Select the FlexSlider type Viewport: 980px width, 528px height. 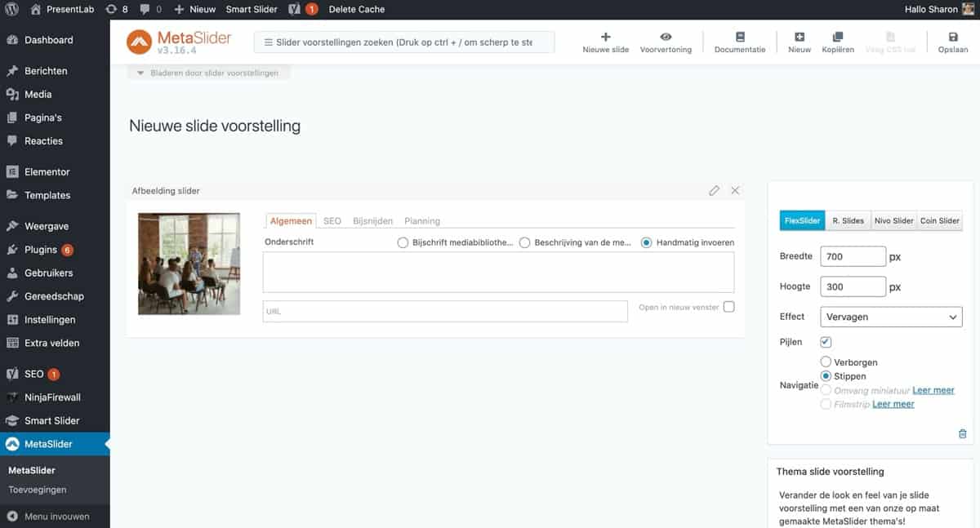pyautogui.click(x=802, y=220)
